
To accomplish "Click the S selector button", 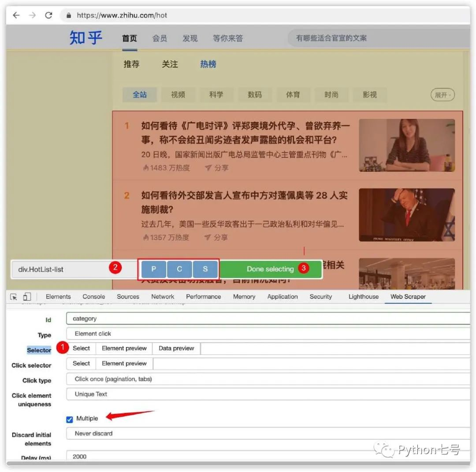I will point(205,269).
